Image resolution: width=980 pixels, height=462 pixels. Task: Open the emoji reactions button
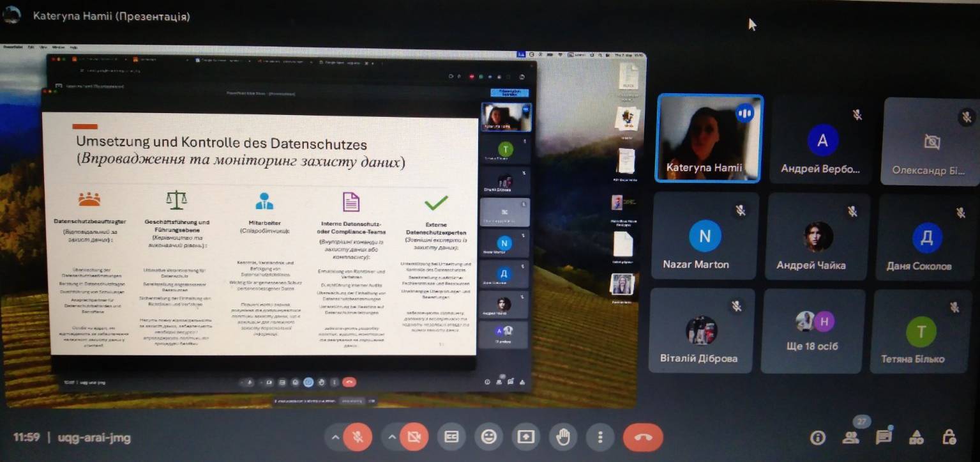coord(488,437)
